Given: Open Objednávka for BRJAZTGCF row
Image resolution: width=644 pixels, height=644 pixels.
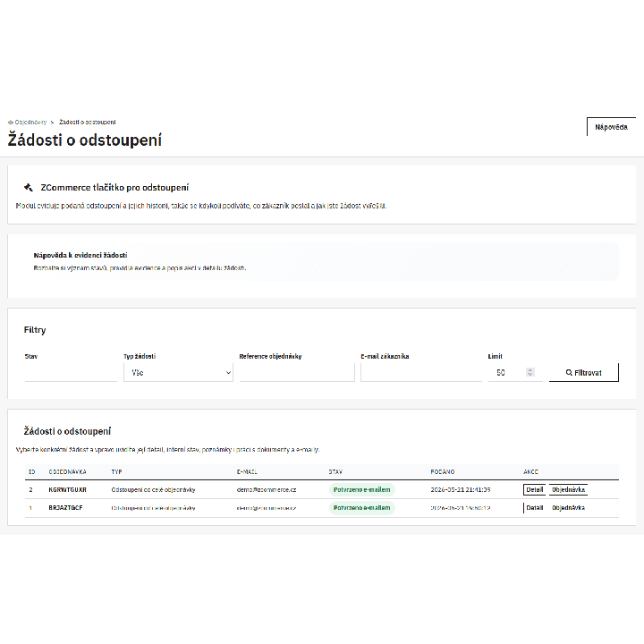Looking at the screenshot, I should (x=569, y=508).
